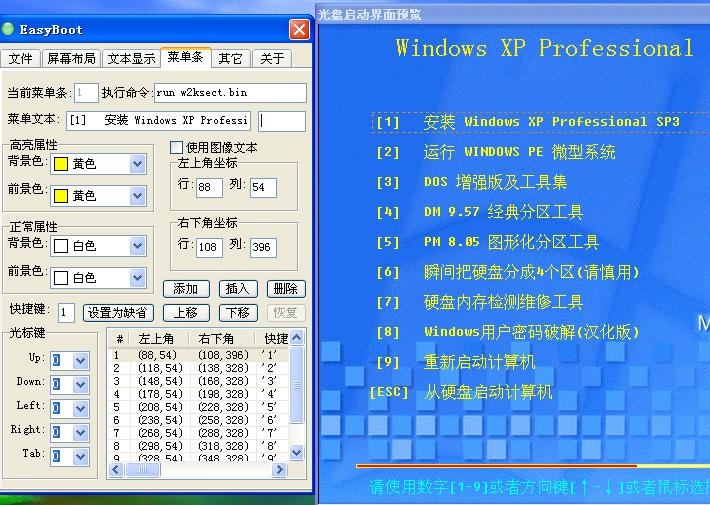
Task: Select preview item [2] 运行 WINDOWS PE 微型系统
Action: coord(496,152)
